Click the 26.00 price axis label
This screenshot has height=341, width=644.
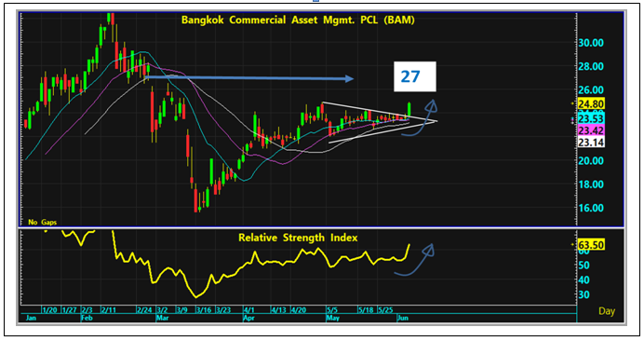591,90
